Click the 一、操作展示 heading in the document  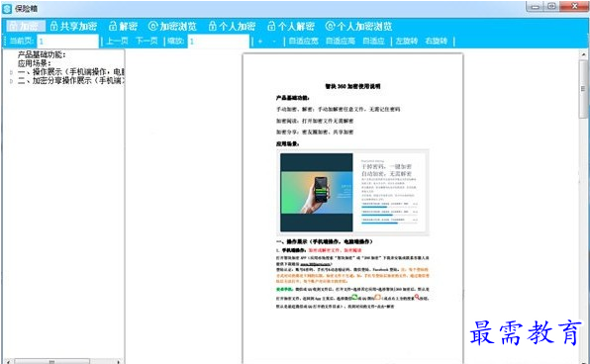[325, 241]
